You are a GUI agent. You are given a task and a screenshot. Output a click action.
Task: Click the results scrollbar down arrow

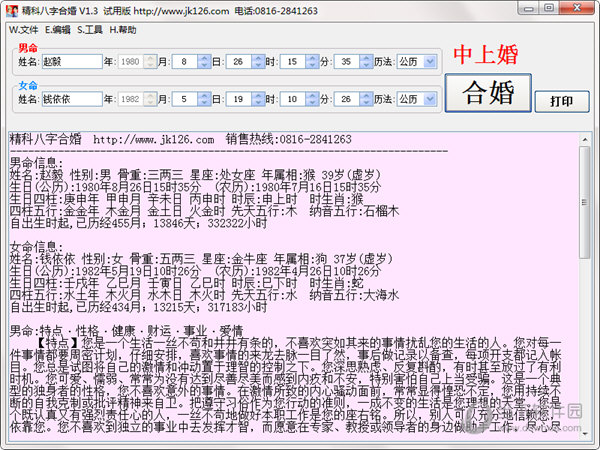585,434
